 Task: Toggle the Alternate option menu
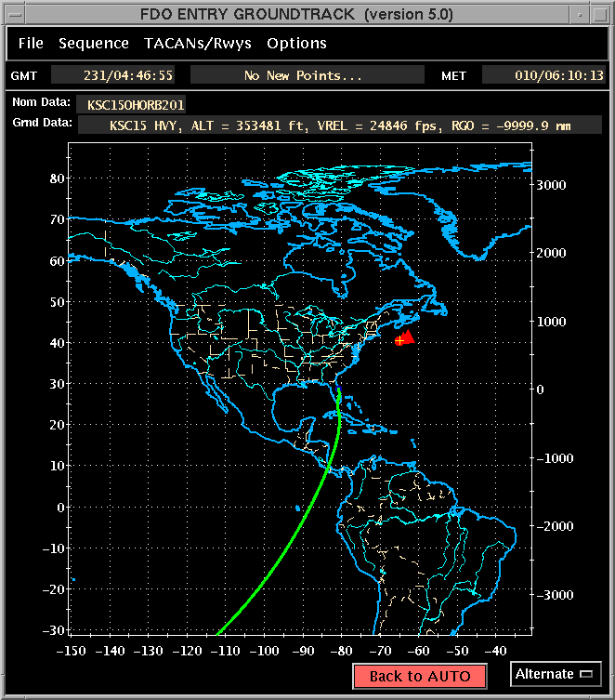coord(556,674)
